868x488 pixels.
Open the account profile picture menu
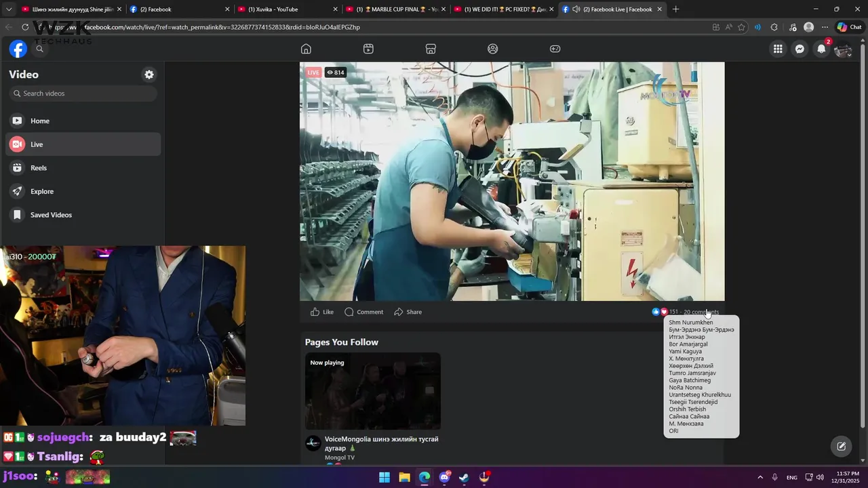[843, 49]
